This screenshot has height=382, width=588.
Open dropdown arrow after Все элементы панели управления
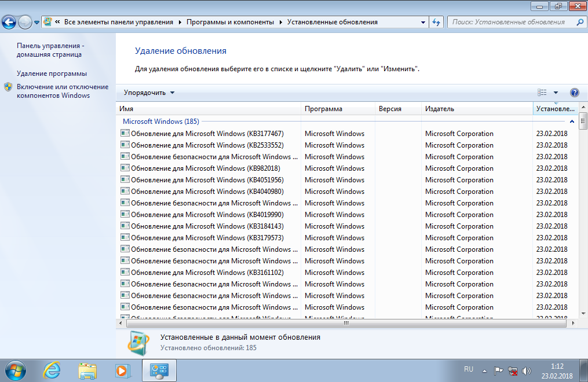180,22
